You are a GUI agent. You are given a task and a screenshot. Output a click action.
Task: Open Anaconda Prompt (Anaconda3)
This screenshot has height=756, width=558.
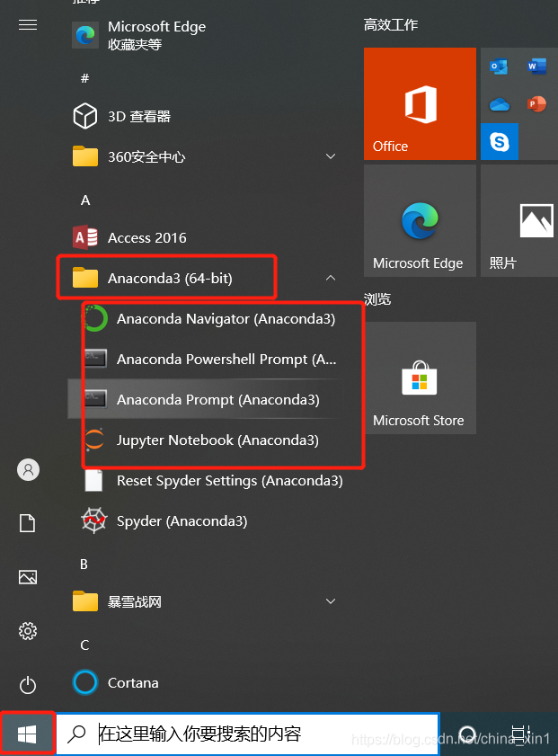click(207, 400)
